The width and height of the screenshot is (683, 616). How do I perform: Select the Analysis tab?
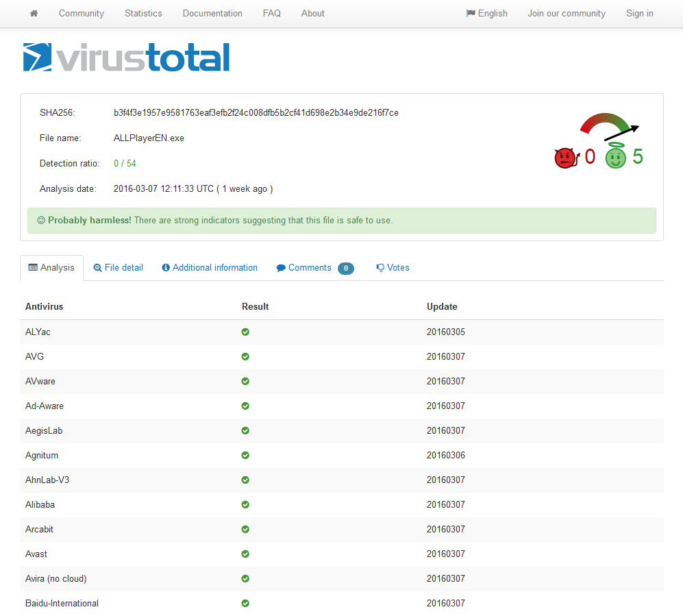point(51,268)
